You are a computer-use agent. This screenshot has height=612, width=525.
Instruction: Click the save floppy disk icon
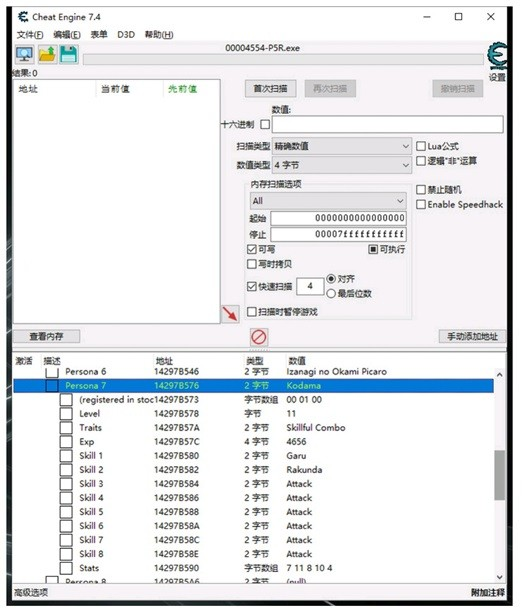(69, 54)
